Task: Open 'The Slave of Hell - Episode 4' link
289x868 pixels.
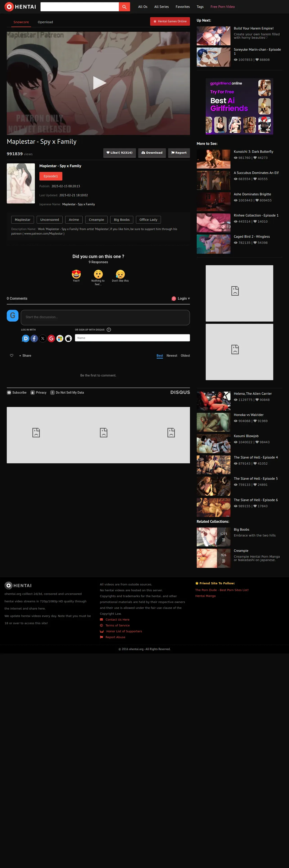Action: 256,458
